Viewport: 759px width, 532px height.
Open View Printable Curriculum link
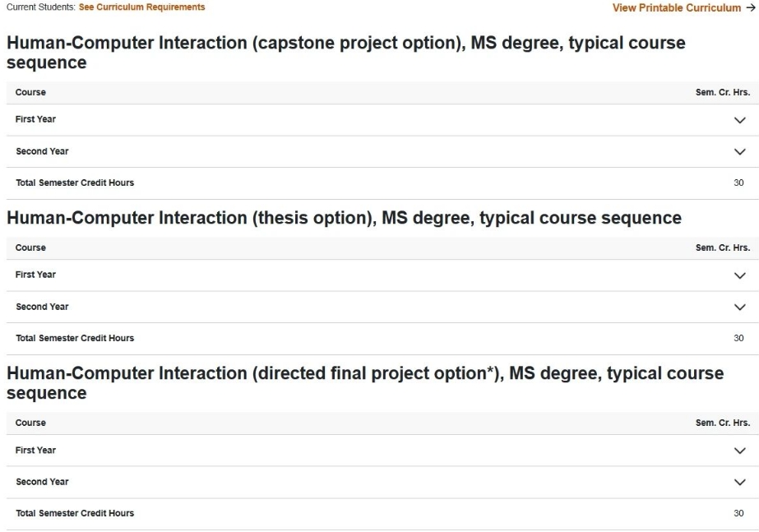[677, 7]
